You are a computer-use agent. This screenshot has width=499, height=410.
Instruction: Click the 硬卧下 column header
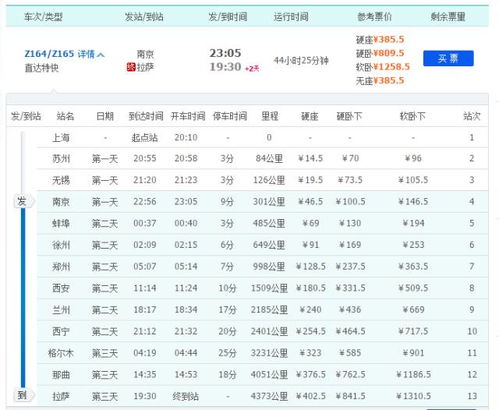(x=349, y=116)
